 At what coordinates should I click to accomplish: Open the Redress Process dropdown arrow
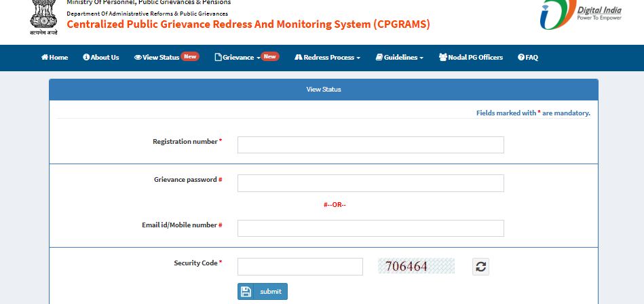tap(358, 58)
